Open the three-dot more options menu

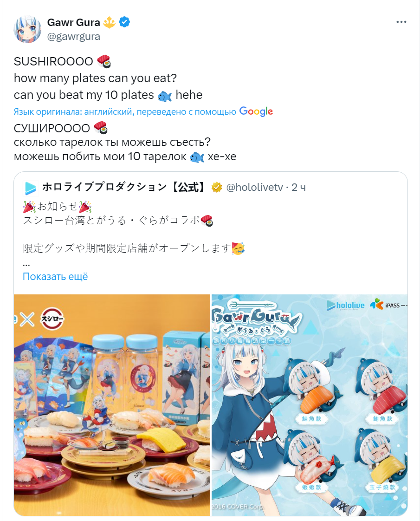point(401,22)
